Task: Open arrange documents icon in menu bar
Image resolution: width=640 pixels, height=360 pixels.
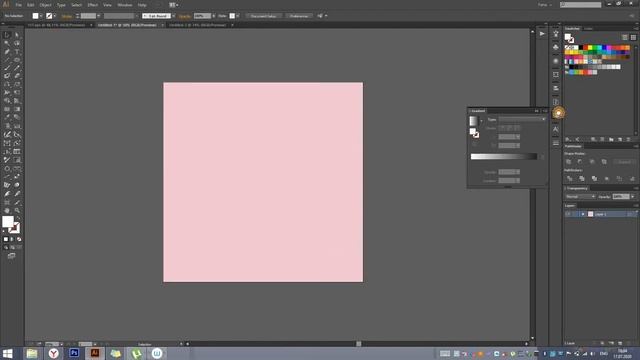Action: (173, 5)
